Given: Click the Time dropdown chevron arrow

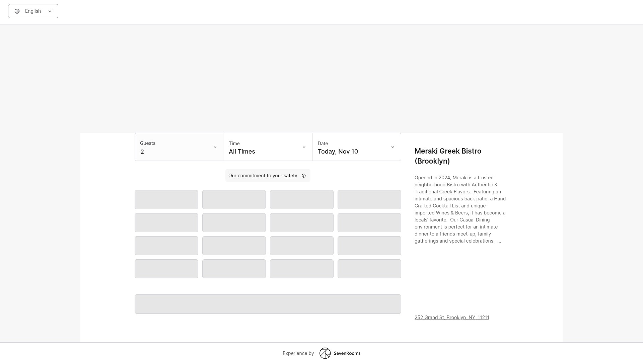Looking at the screenshot, I should point(304,147).
